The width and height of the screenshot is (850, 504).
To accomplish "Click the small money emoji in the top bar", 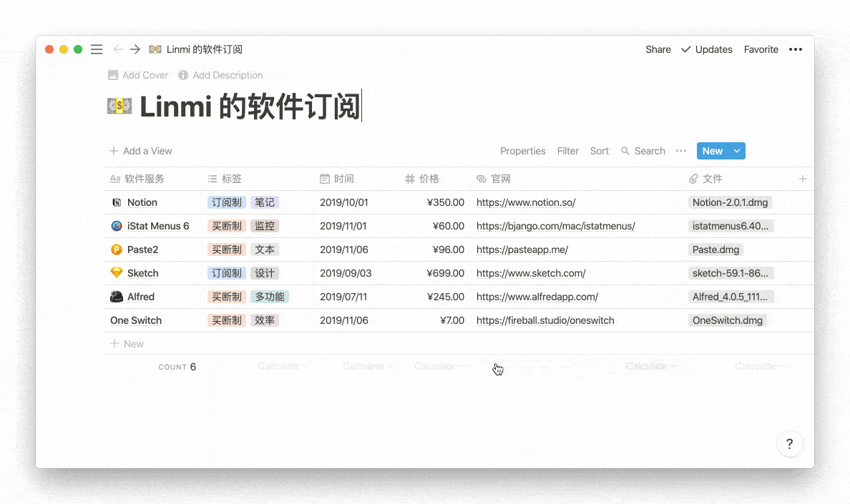I will pyautogui.click(x=155, y=49).
